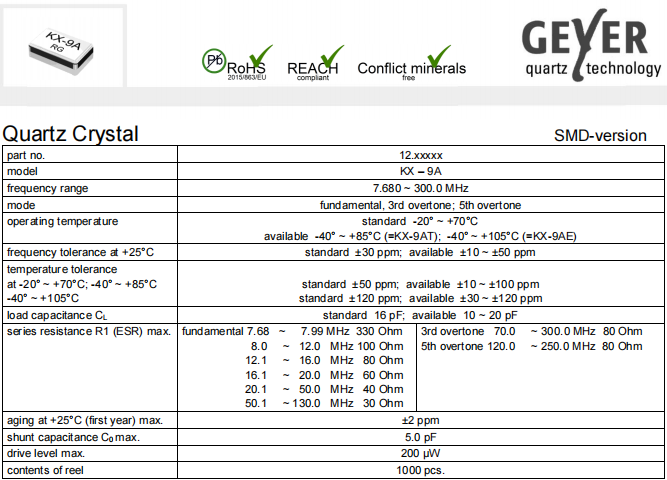Click the 'model' row label
This screenshot has height=480, width=667.
[22, 171]
